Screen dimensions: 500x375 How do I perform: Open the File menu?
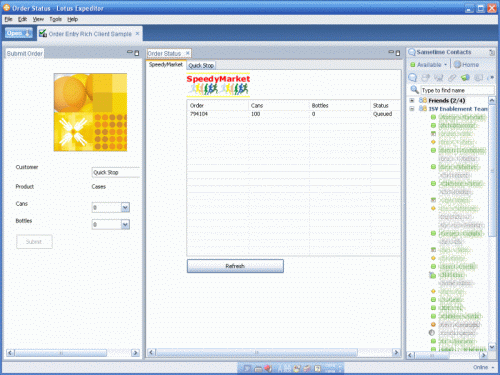click(x=8, y=19)
